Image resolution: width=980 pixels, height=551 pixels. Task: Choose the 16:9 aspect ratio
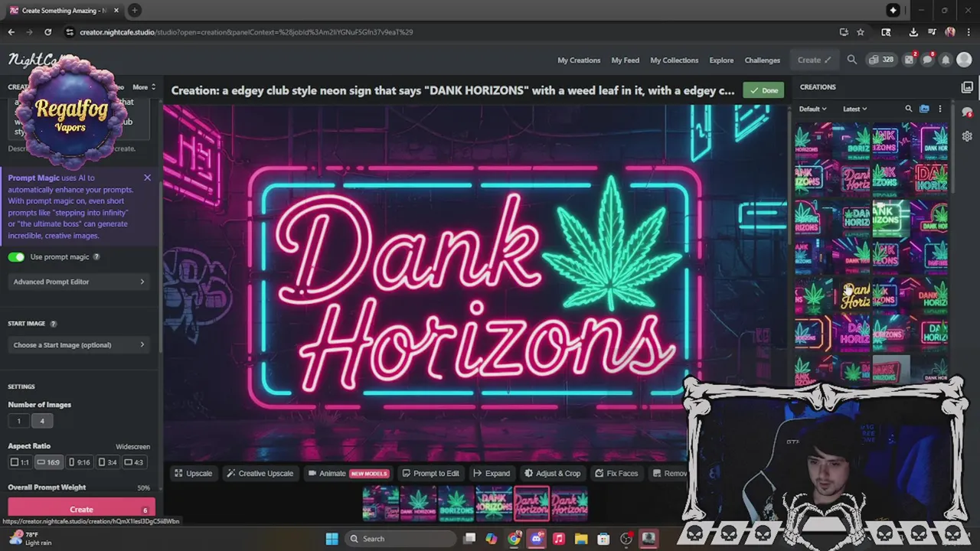(x=48, y=462)
